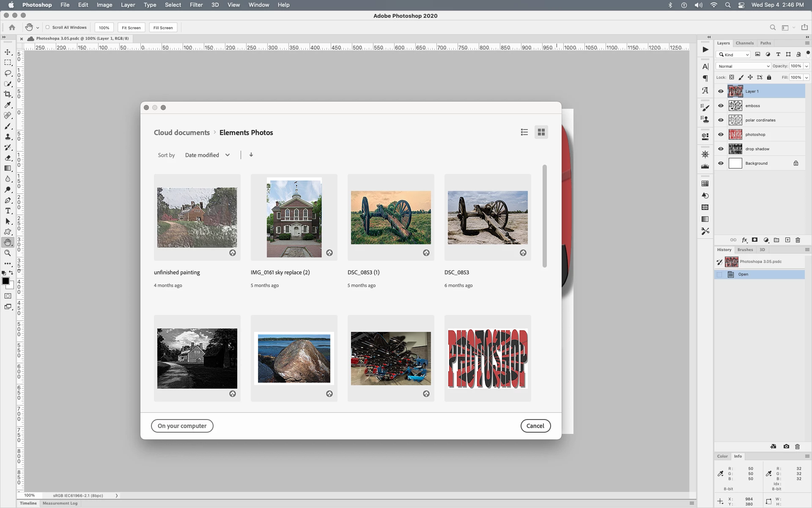Go back to Cloud documents breadcrumb
Screen dimensions: 812x508
[x=182, y=133]
